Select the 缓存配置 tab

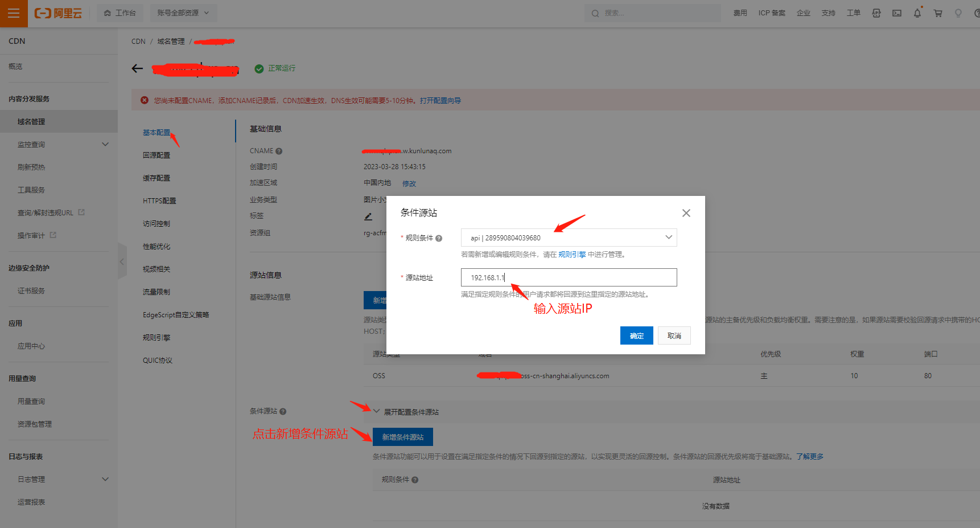(x=157, y=178)
